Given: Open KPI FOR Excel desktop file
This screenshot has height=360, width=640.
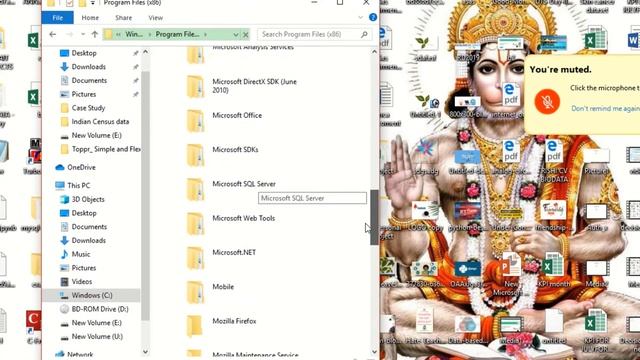Looking at the screenshot, I should pyautogui.click(x=596, y=331).
